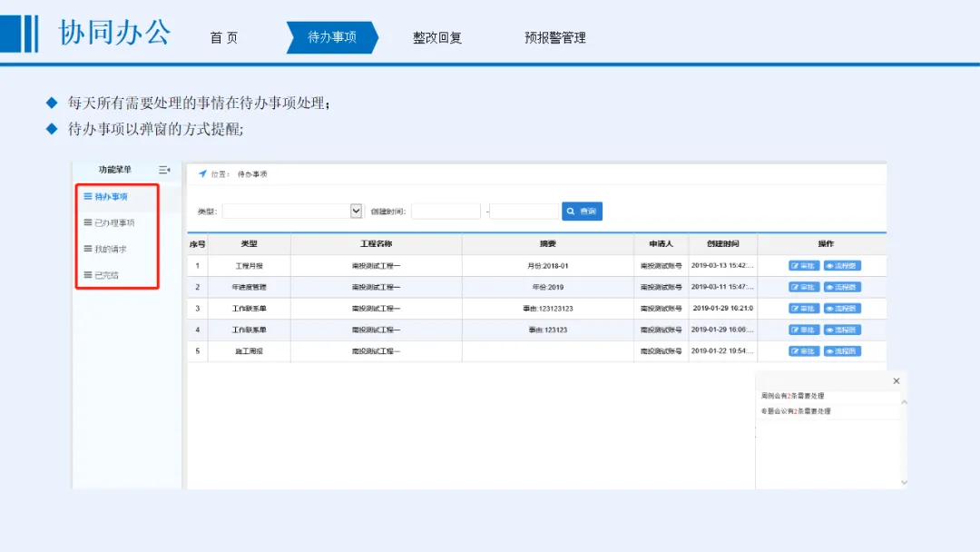Click the 专题会议有2条需要处理 reminder

click(x=796, y=411)
